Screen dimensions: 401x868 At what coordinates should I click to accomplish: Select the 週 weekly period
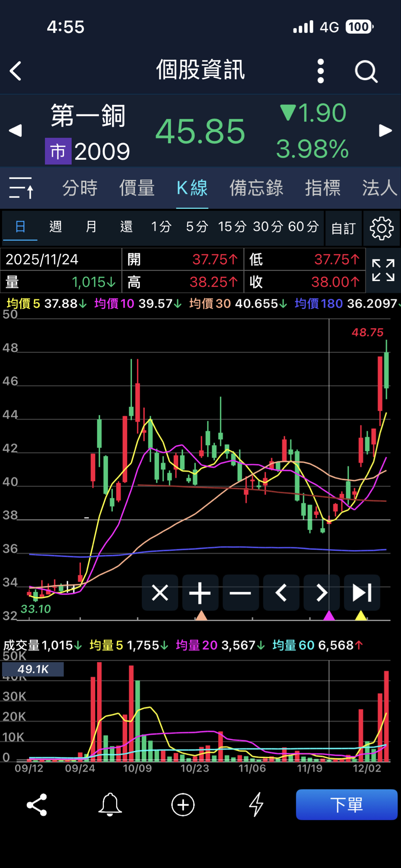pyautogui.click(x=56, y=227)
